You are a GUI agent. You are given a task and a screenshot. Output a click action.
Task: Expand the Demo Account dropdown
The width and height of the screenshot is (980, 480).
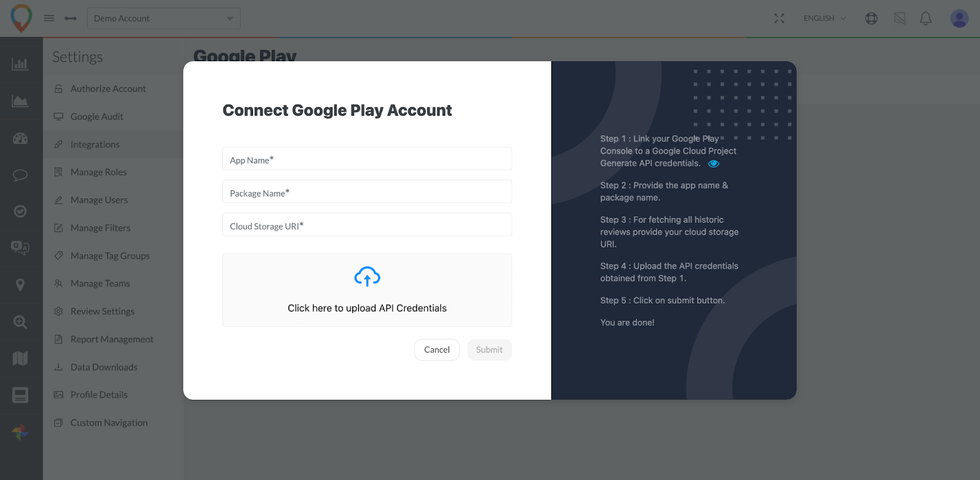pyautogui.click(x=164, y=18)
